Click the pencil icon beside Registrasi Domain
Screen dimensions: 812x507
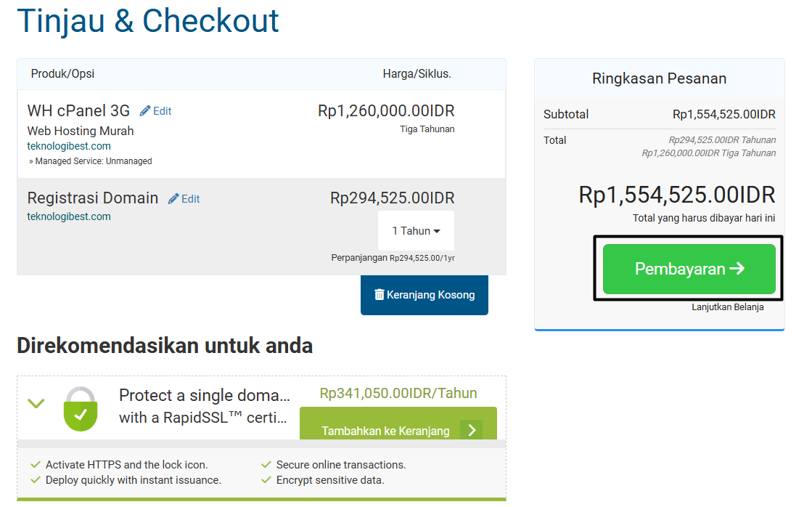[x=173, y=198]
